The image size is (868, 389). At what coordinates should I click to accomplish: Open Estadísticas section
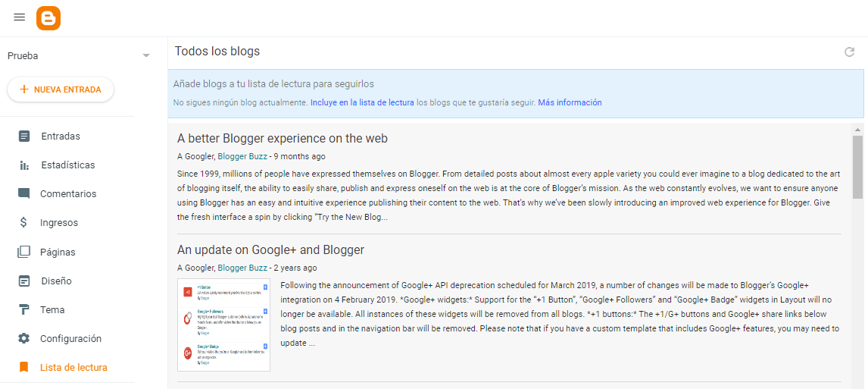pyautogui.click(x=67, y=165)
